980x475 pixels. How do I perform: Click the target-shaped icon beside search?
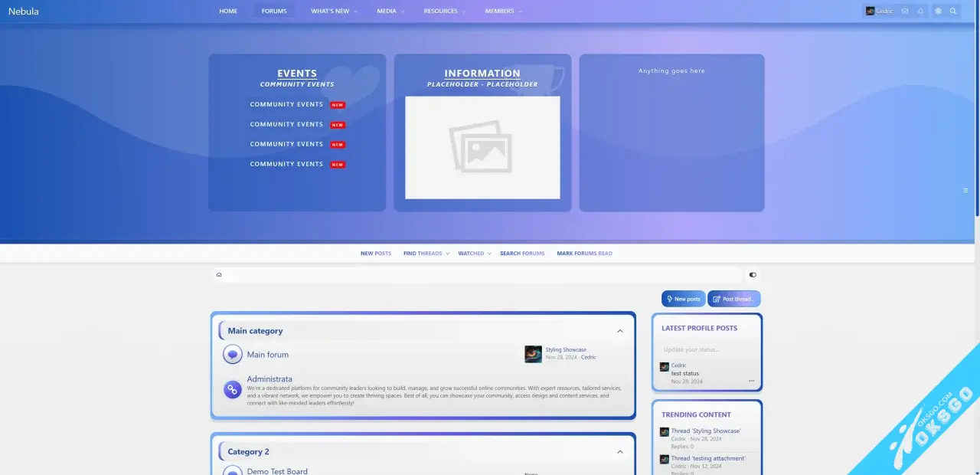[x=938, y=11]
